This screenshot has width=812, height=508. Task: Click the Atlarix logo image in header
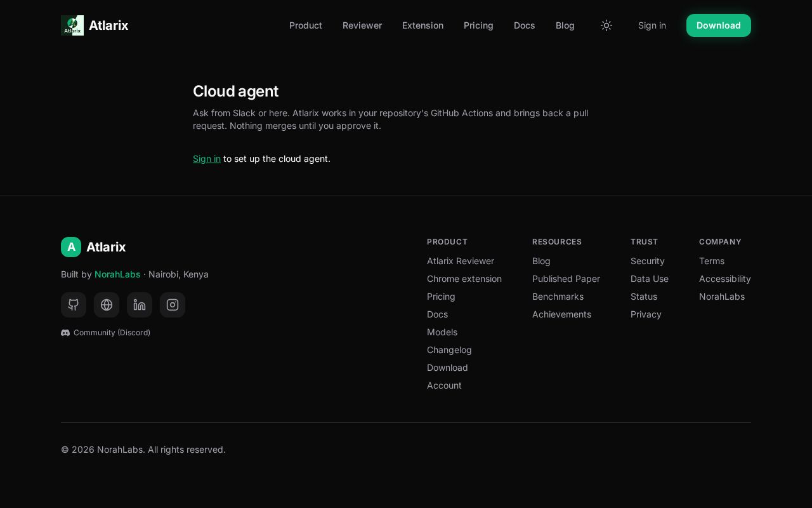point(72,25)
